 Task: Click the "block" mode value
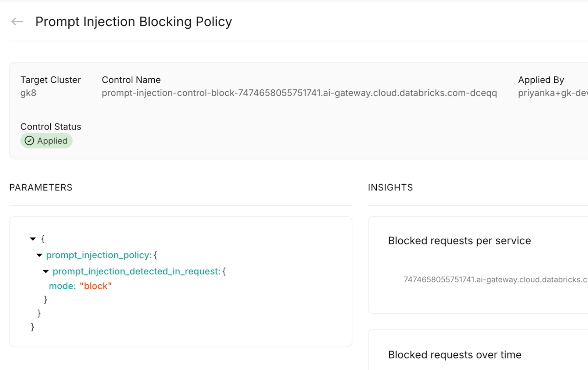[96, 286]
